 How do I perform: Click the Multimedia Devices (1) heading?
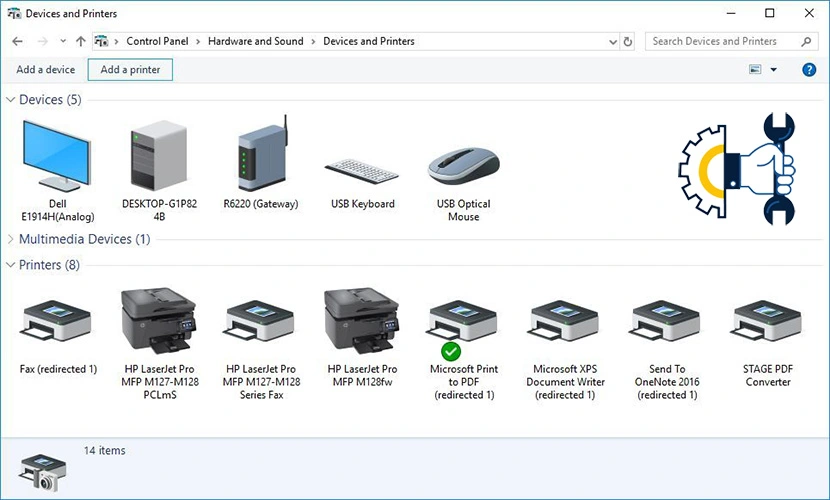[85, 239]
